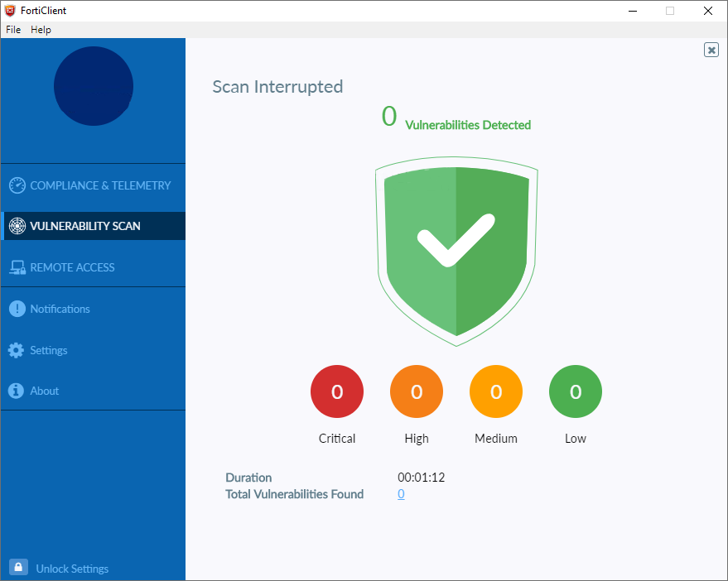Click the red Critical vulnerabilities counter
Image resolution: width=728 pixels, height=581 pixels.
pyautogui.click(x=336, y=391)
